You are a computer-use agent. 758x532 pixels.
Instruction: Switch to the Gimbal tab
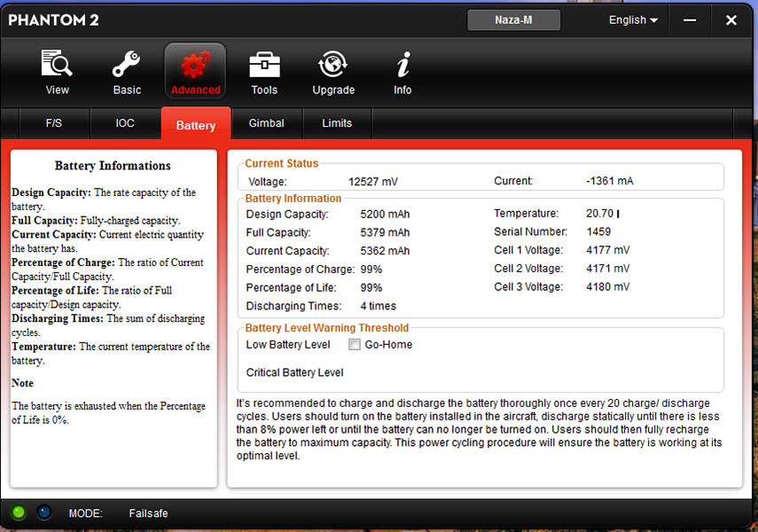pyautogui.click(x=266, y=123)
